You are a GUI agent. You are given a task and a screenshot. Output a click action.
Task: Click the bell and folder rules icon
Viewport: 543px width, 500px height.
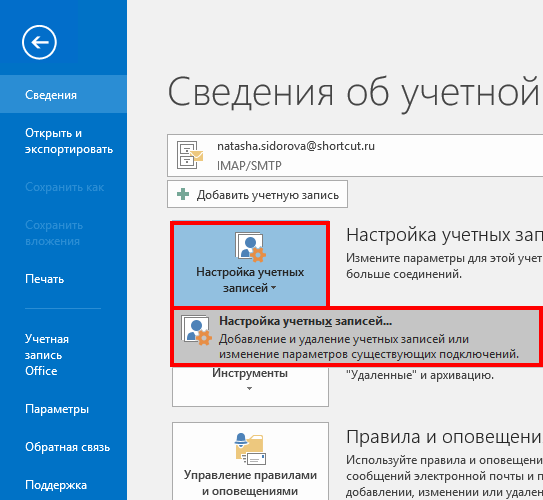(250, 449)
